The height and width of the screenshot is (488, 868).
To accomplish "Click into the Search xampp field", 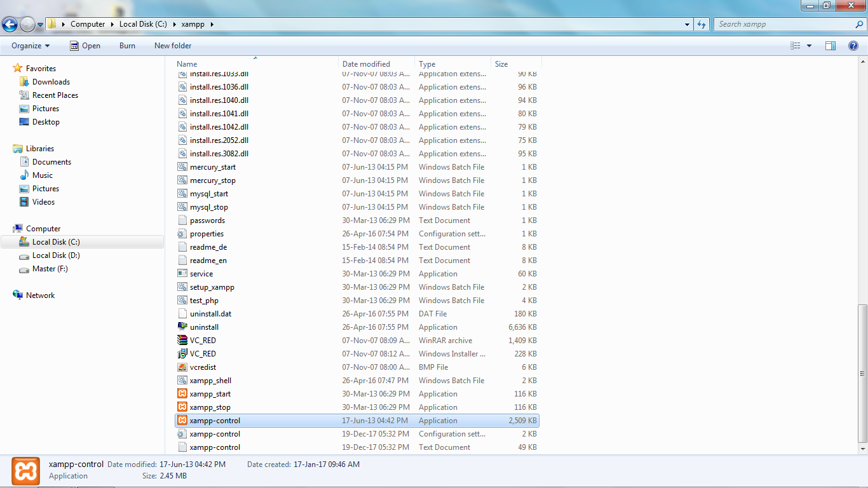I will pyautogui.click(x=785, y=24).
